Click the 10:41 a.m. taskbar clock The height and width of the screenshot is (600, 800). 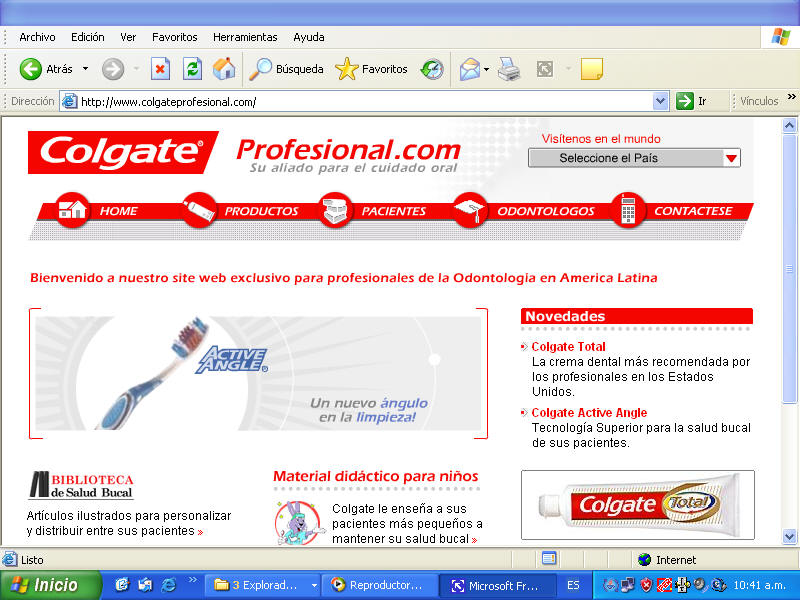759,585
